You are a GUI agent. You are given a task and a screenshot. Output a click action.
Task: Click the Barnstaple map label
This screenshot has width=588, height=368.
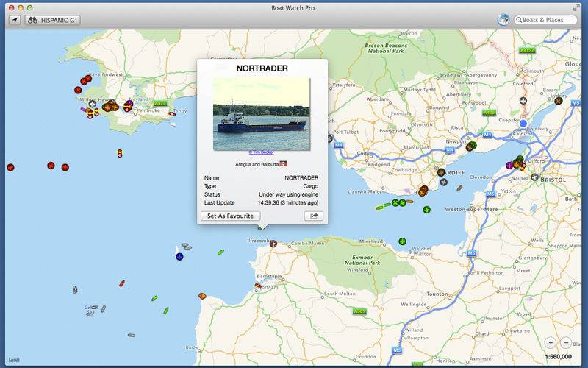tap(269, 276)
